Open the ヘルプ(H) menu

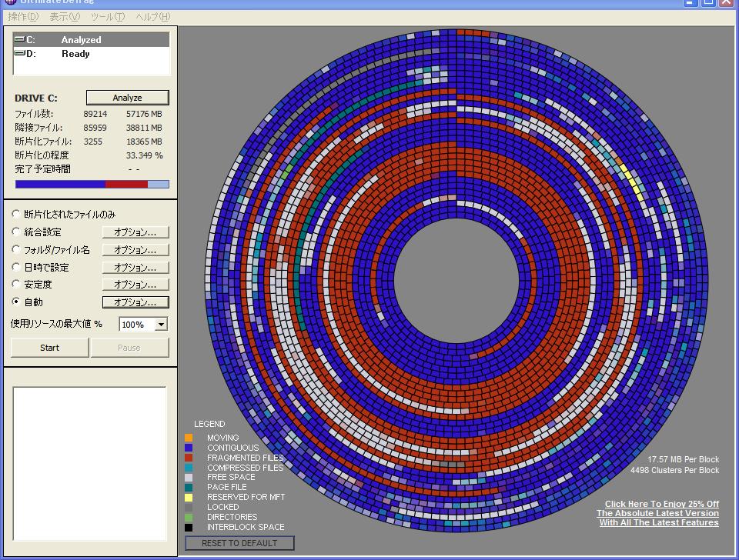(152, 17)
